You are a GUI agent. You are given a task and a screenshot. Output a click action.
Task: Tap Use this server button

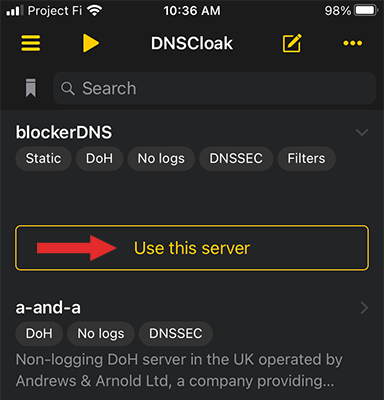192,248
